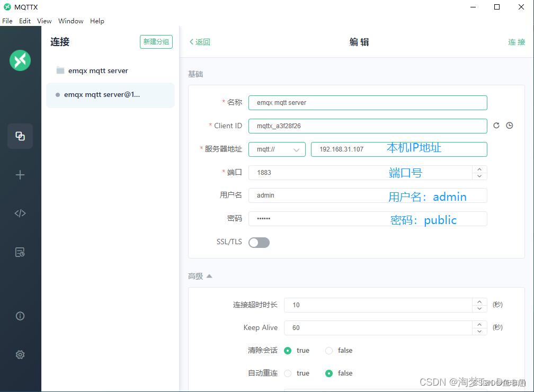Open the Connections view icon
The image size is (534, 392).
pyautogui.click(x=20, y=136)
